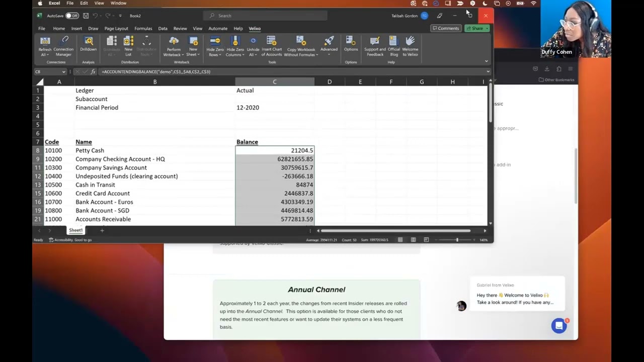Click Insert Chart of Accounts icon

tap(271, 41)
